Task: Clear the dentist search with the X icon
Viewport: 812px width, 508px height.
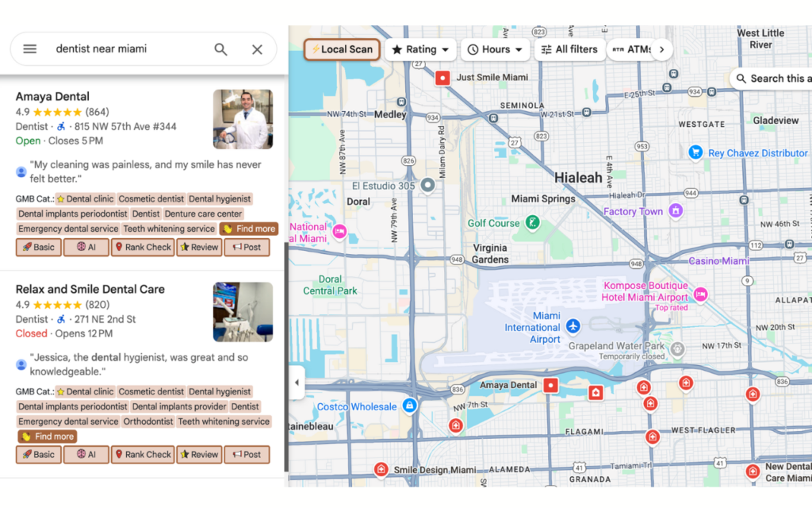Action: [257, 48]
